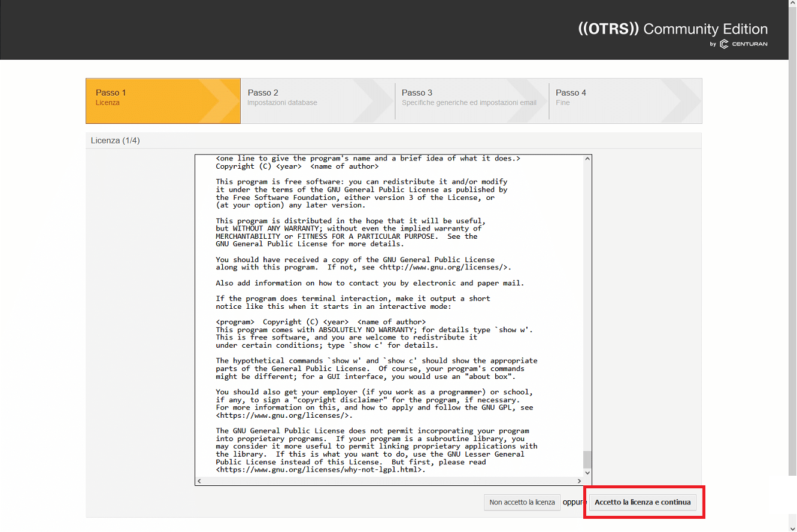
Task: Click license box scroll up arrow
Action: (x=587, y=159)
